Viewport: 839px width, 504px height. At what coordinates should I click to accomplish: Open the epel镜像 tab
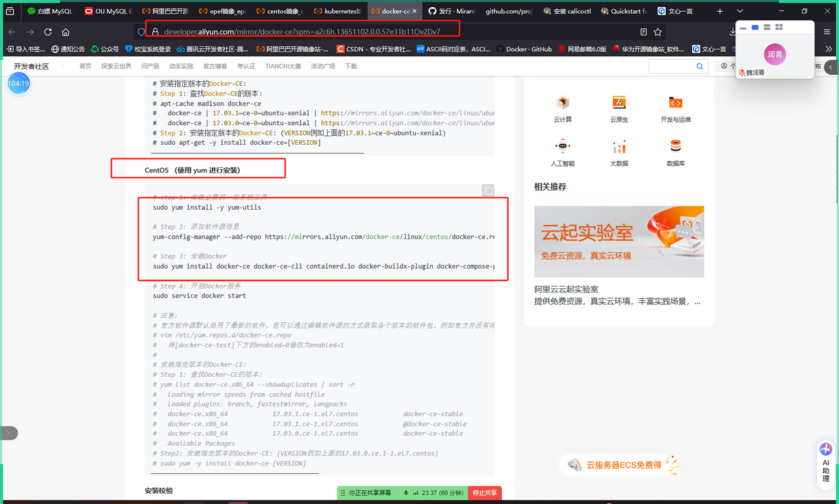click(x=223, y=11)
